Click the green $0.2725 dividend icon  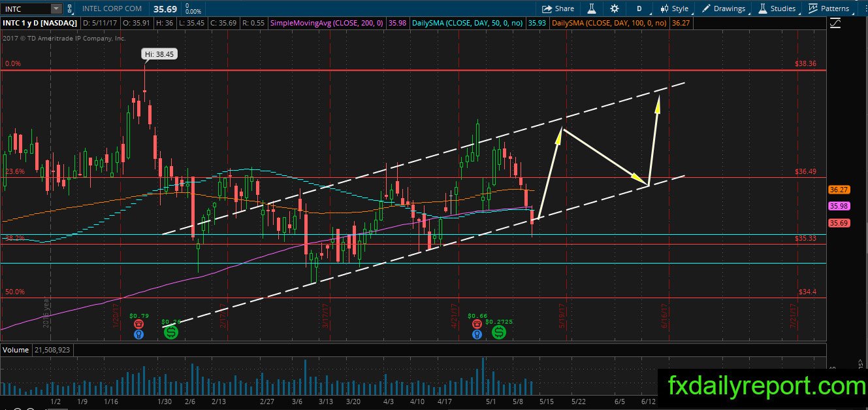498,333
